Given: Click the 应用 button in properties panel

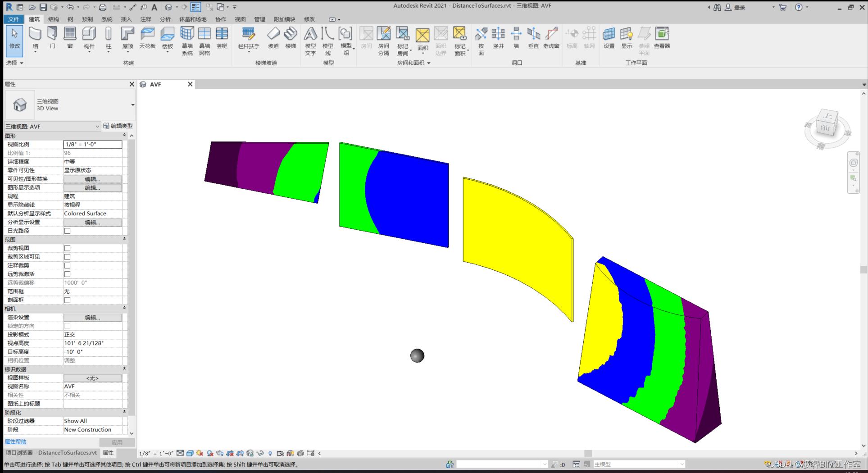Looking at the screenshot, I should point(117,442).
